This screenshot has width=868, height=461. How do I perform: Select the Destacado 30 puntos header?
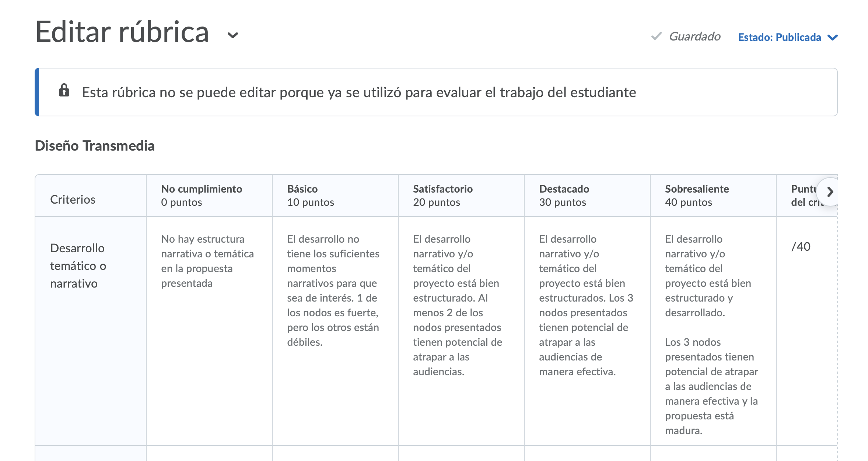pyautogui.click(x=564, y=196)
